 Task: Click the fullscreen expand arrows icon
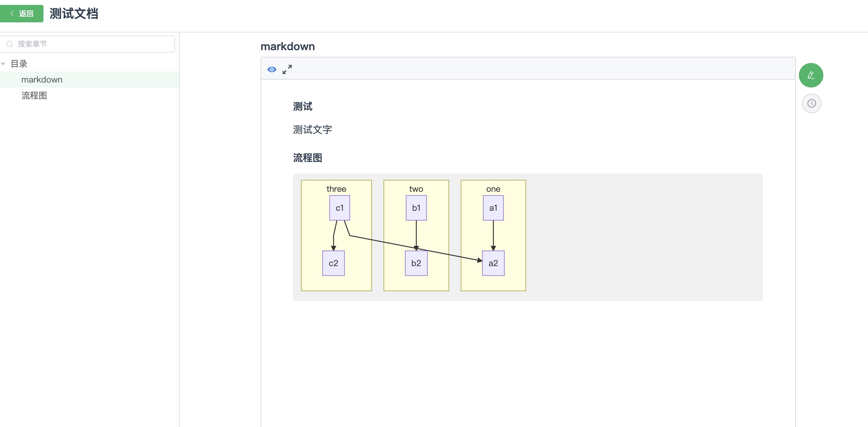(x=287, y=69)
